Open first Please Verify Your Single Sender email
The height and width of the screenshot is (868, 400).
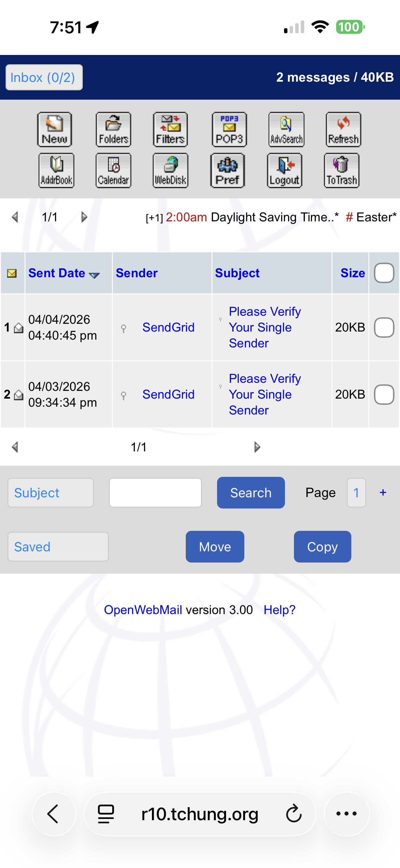click(264, 327)
